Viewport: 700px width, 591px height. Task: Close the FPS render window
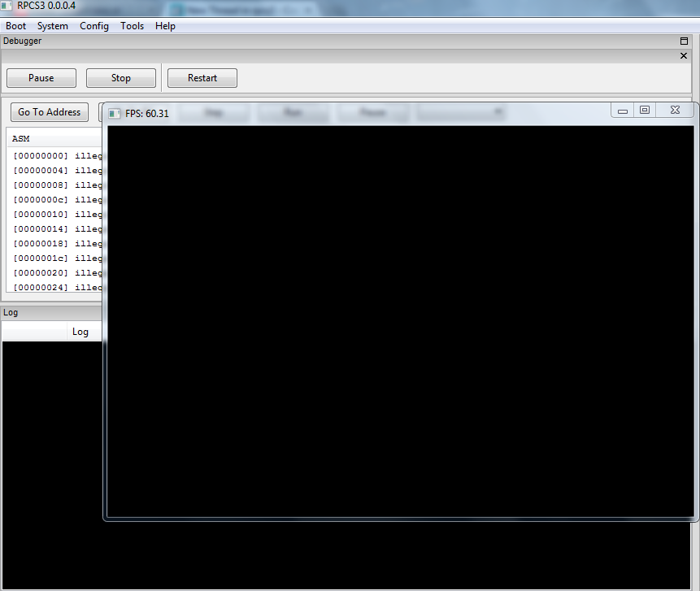tap(675, 111)
